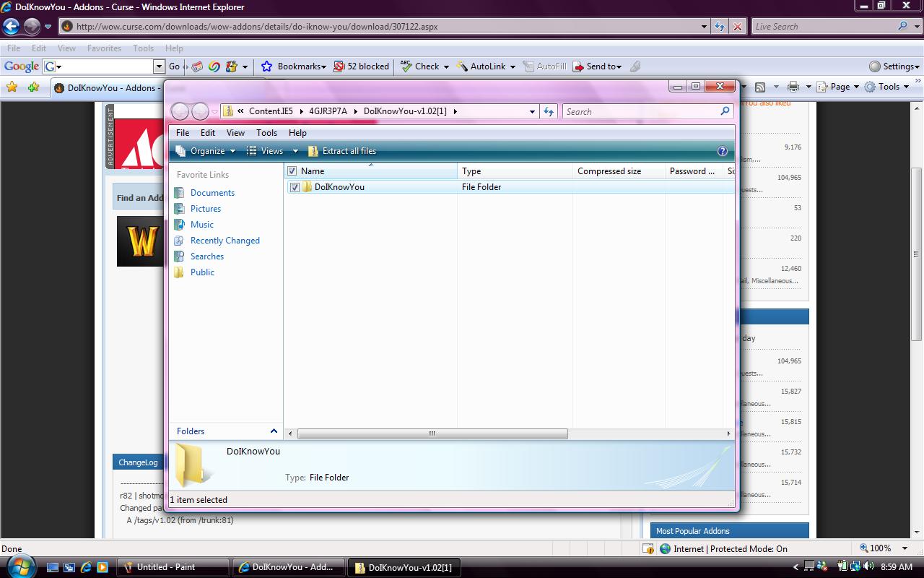Open explorer Edit menu
The width and height of the screenshot is (924, 578).
click(x=208, y=133)
